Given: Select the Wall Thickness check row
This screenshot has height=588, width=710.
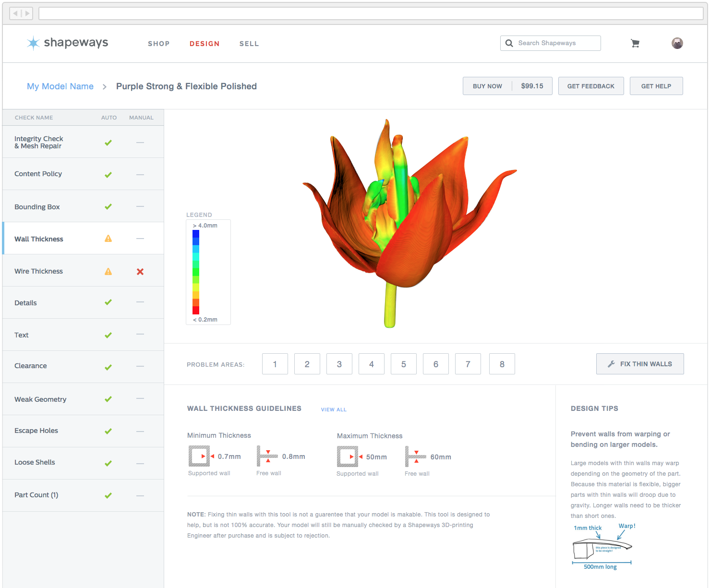Looking at the screenshot, I should pyautogui.click(x=83, y=238).
